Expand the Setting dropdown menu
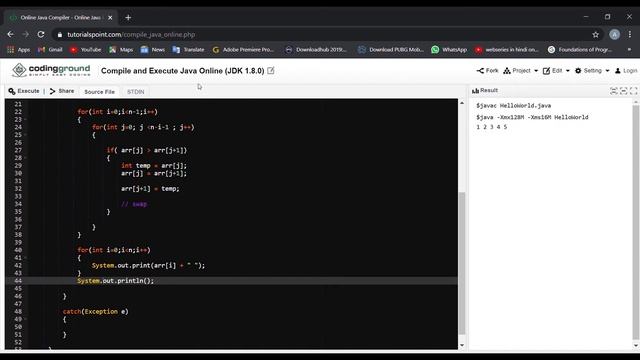Image resolution: width=640 pixels, height=360 pixels. 592,71
